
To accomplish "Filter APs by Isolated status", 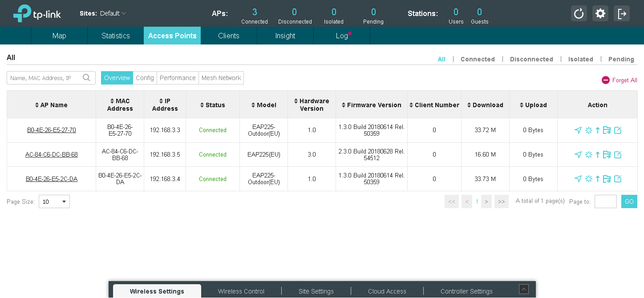I will pyautogui.click(x=581, y=59).
